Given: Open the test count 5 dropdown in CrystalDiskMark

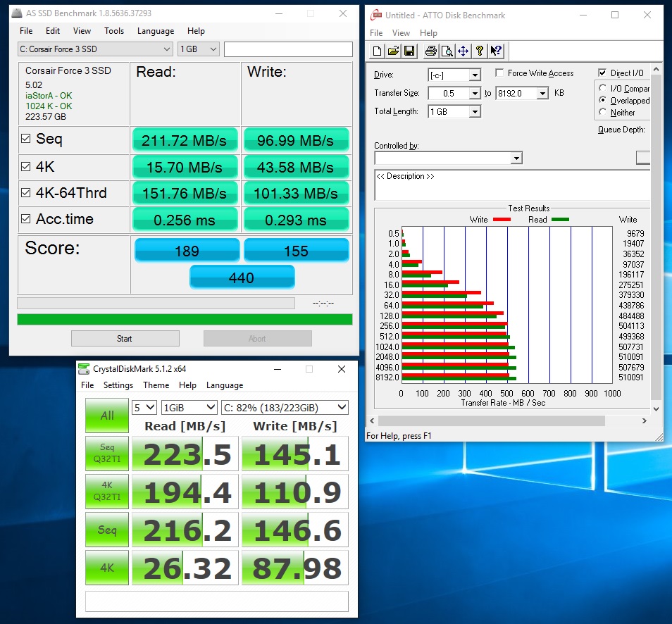Looking at the screenshot, I should tap(144, 407).
